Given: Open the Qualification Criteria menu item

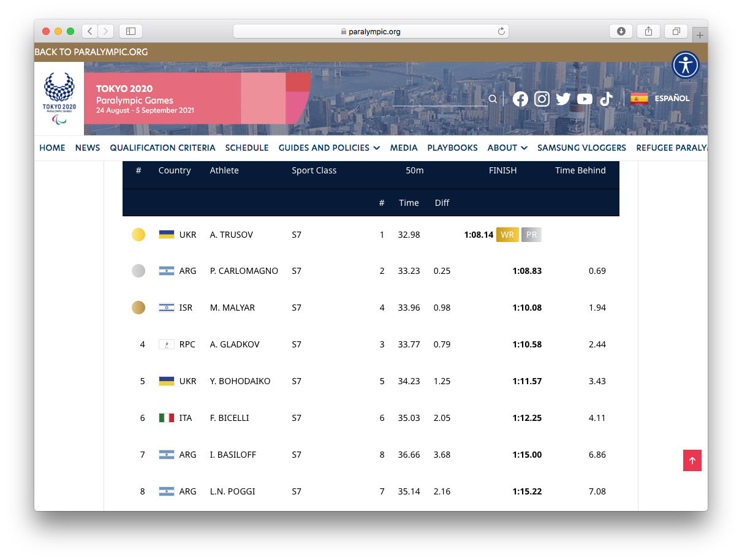Looking at the screenshot, I should point(162,148).
